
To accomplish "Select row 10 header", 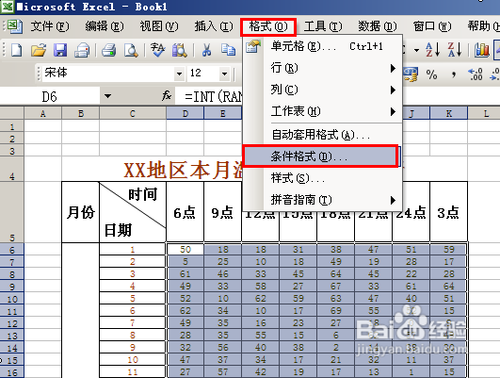I will [12, 299].
